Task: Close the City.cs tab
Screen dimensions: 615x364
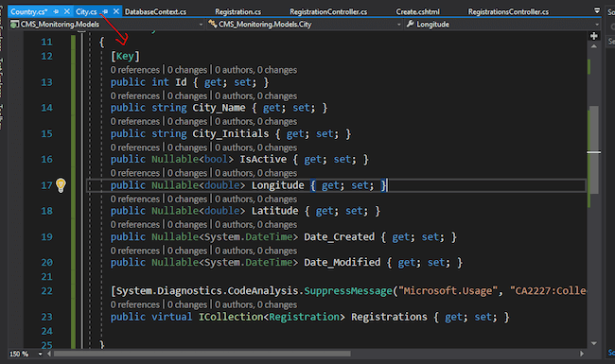Action: [116, 11]
